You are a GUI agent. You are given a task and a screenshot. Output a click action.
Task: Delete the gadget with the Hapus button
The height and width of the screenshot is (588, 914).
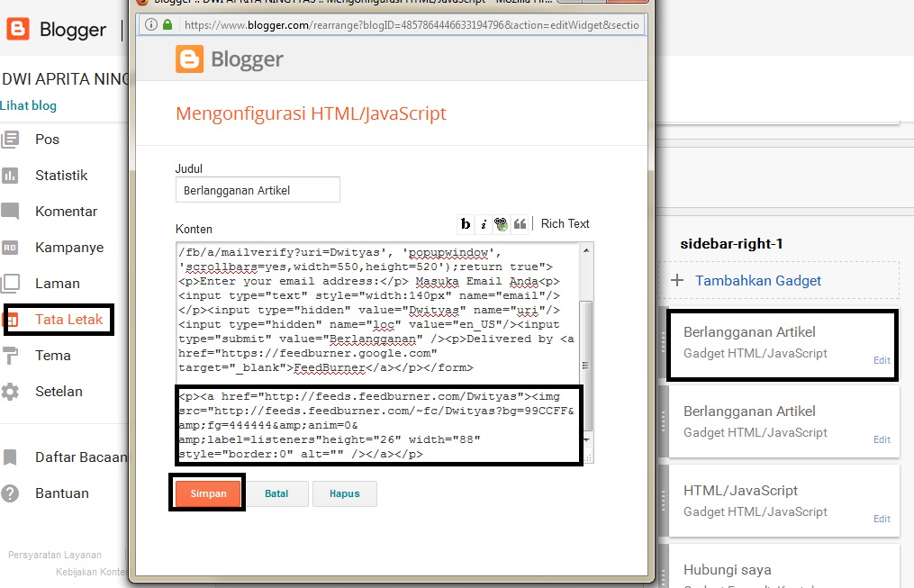click(345, 493)
